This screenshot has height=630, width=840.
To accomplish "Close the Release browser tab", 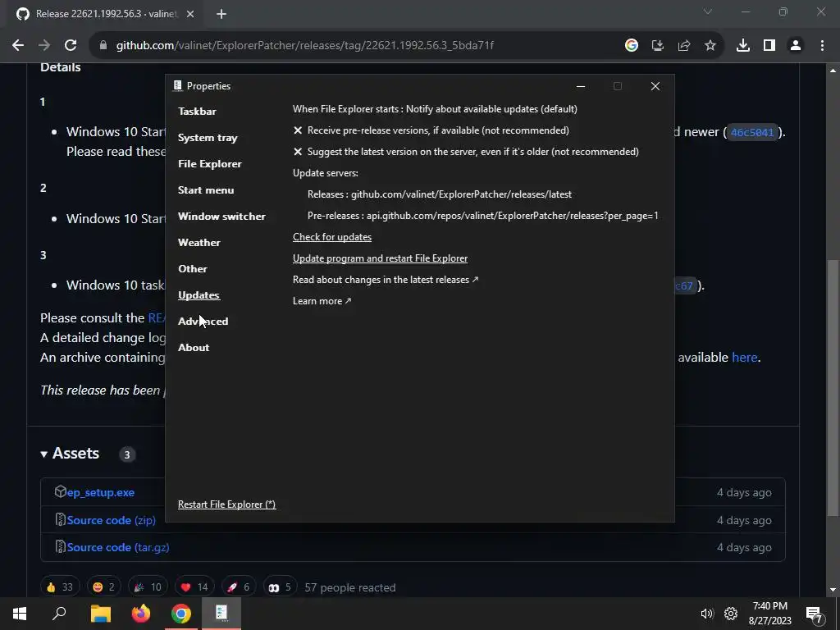I will [x=190, y=14].
